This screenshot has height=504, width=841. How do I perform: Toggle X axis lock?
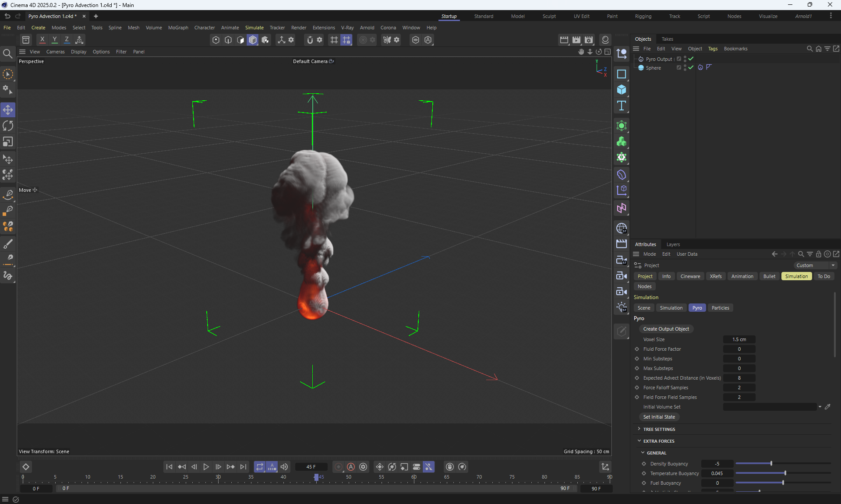coord(42,39)
